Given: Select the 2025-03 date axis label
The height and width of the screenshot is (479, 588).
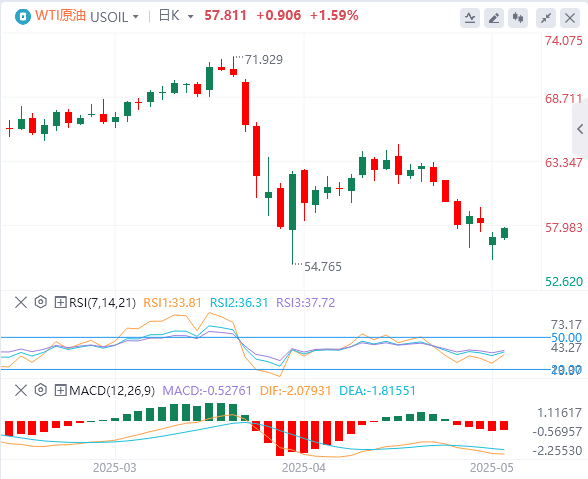Looking at the screenshot, I should 115,468.
